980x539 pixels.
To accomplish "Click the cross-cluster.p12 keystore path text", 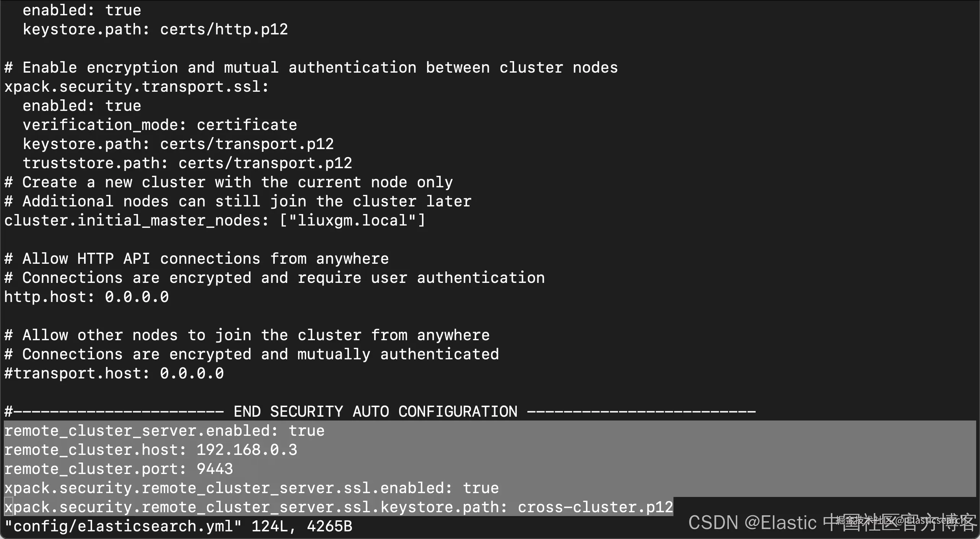I will 595,507.
